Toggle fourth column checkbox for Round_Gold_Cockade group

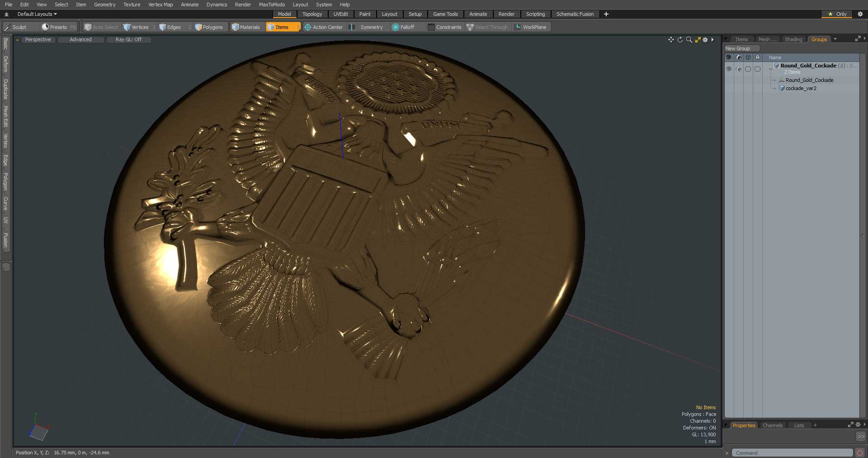pyautogui.click(x=758, y=69)
